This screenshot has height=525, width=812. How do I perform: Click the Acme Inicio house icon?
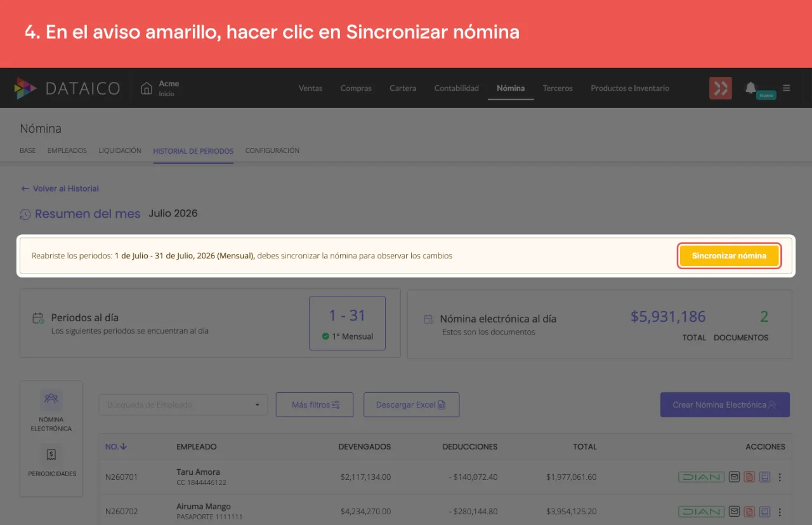point(147,88)
